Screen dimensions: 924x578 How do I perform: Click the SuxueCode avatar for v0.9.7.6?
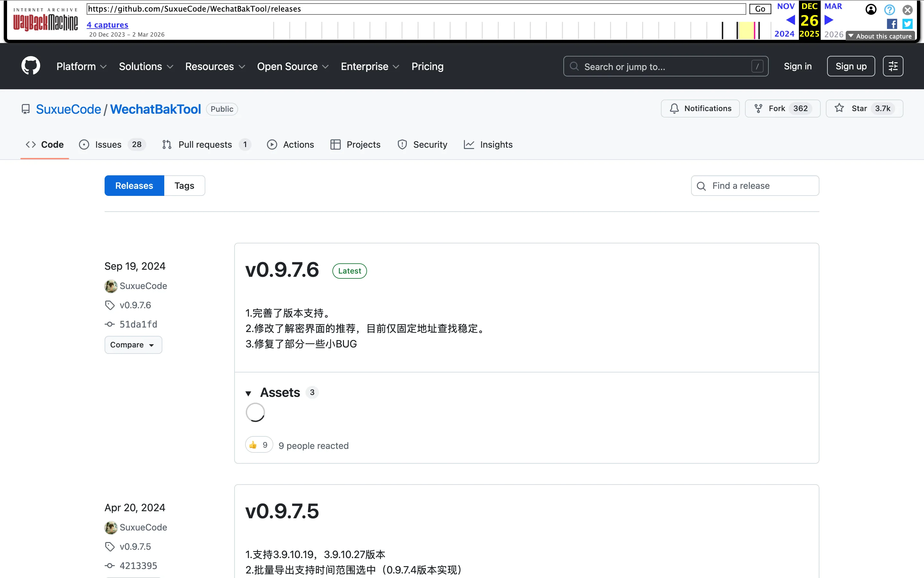pyautogui.click(x=111, y=286)
